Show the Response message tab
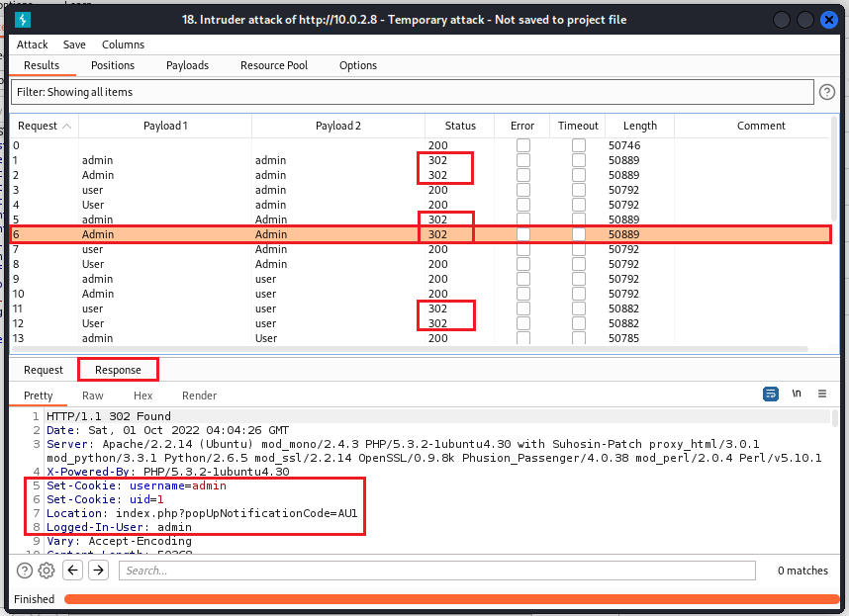 (118, 370)
